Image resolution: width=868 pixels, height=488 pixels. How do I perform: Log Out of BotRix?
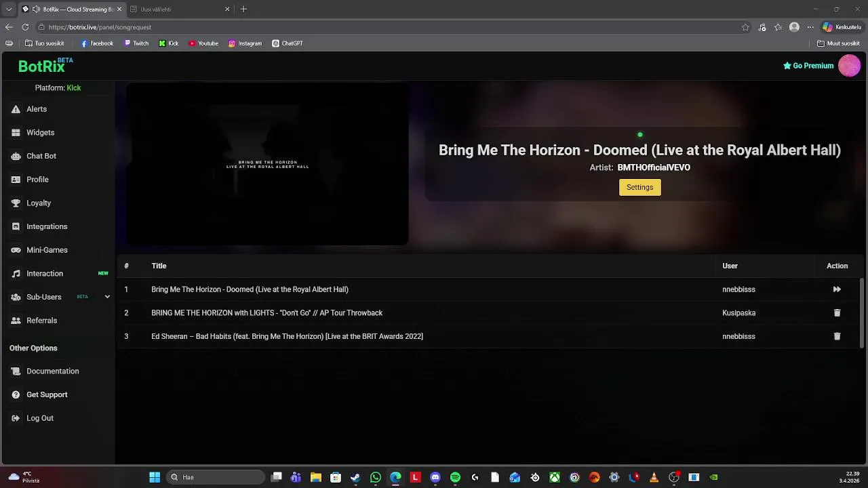point(39,418)
